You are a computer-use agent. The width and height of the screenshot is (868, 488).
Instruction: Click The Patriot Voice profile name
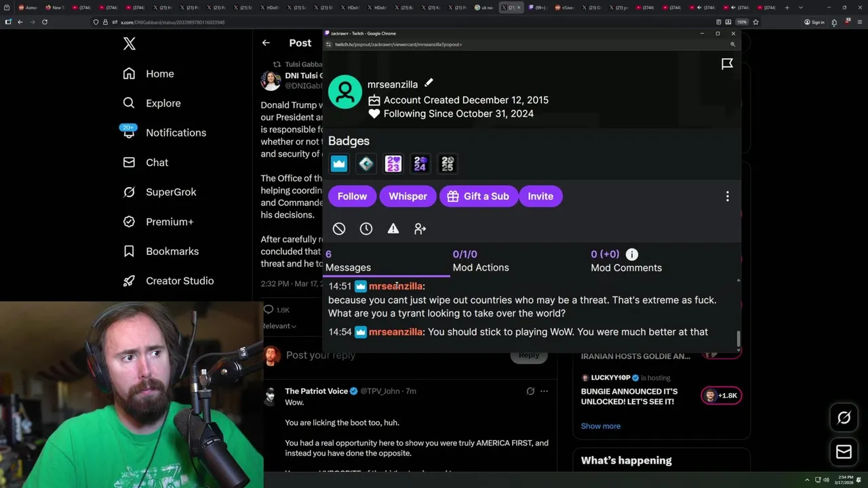tap(316, 391)
